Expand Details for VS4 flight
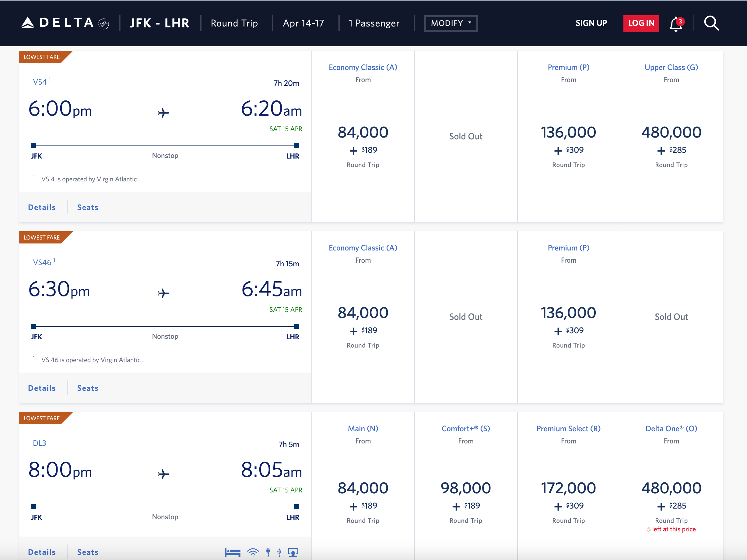This screenshot has height=560, width=747. (x=42, y=207)
